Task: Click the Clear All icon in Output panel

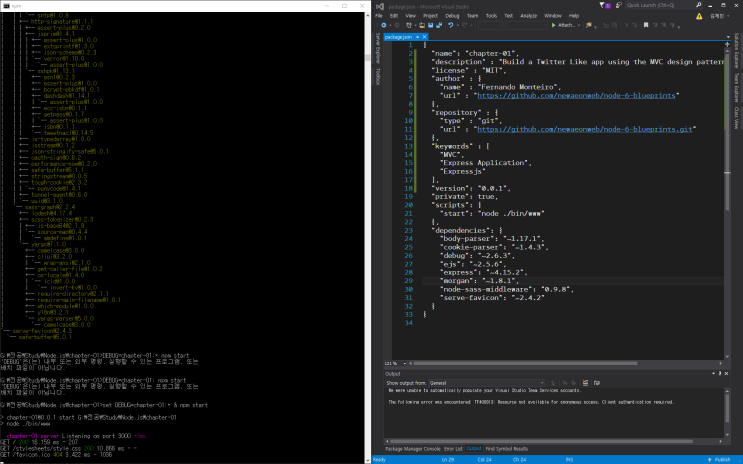Action: (x=585, y=383)
